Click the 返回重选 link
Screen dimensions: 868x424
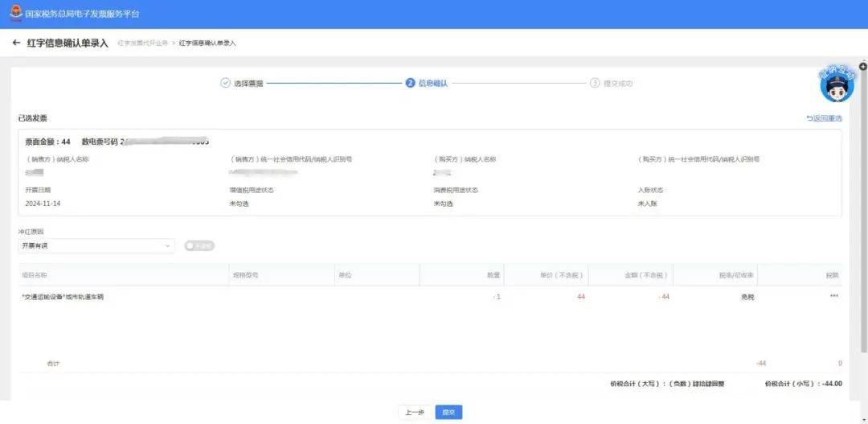click(x=824, y=118)
